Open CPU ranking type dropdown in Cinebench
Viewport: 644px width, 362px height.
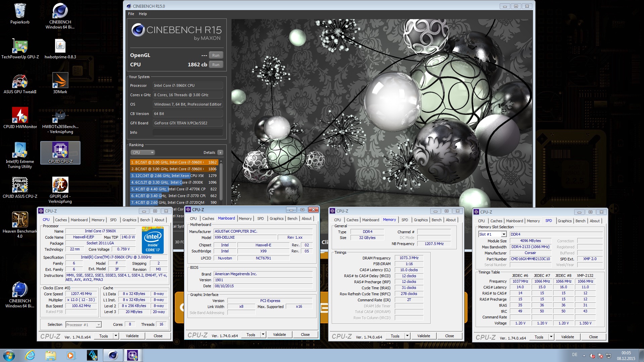143,153
